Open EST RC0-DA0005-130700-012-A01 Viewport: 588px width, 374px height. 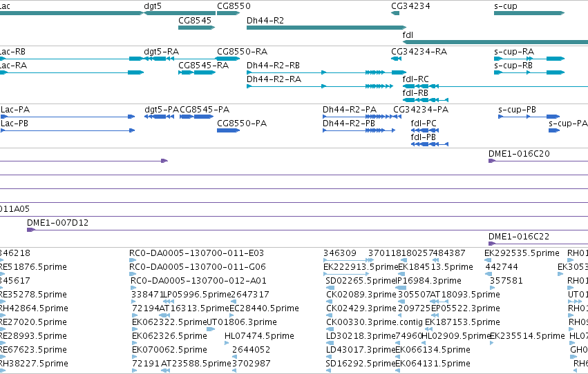pos(198,281)
